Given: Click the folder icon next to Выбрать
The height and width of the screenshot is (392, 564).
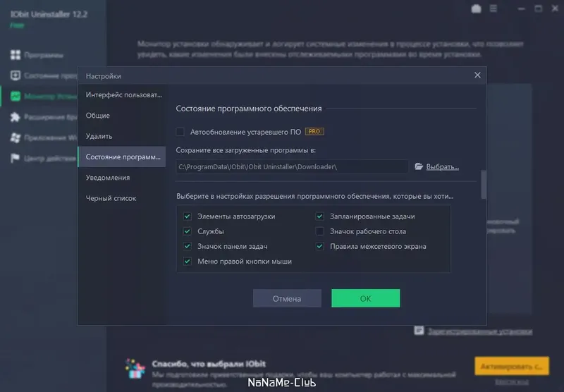Looking at the screenshot, I should point(419,166).
